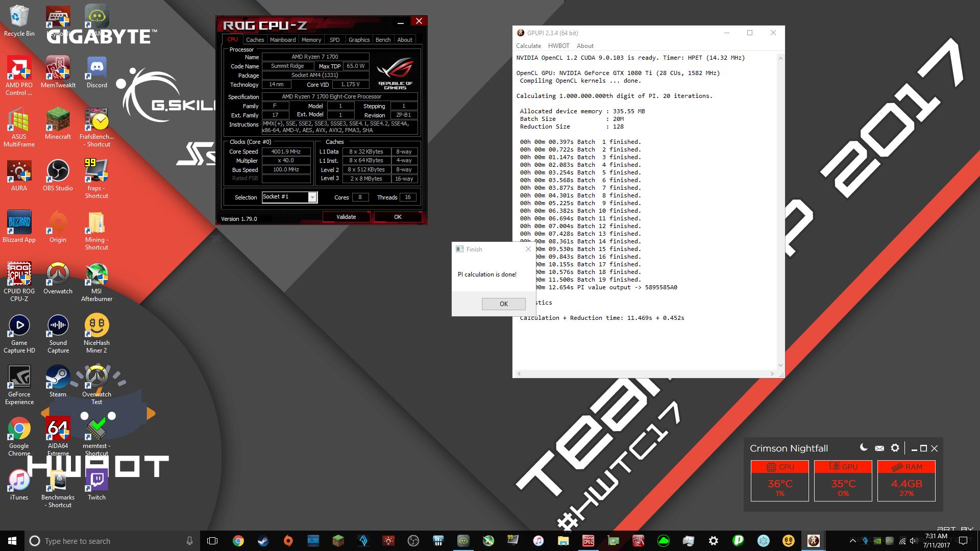Open Origin desktop icon
The width and height of the screenshot is (980, 551).
pyautogui.click(x=58, y=227)
